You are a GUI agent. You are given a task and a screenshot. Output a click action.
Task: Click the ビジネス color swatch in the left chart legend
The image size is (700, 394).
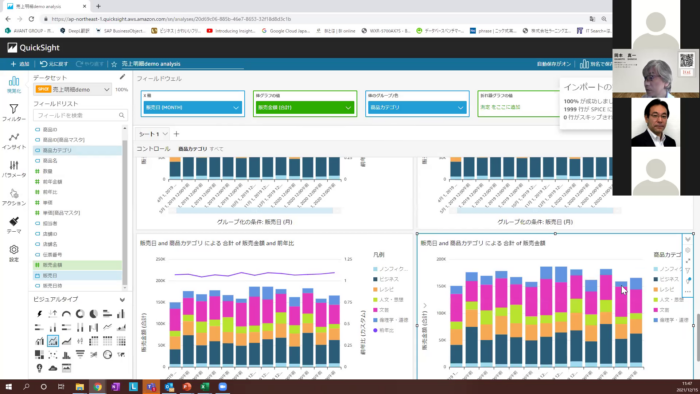(375, 279)
